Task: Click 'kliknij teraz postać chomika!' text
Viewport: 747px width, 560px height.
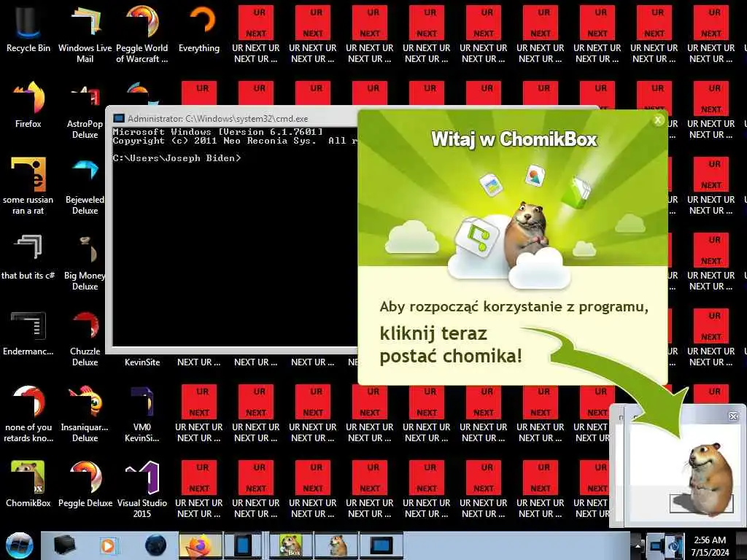Action: click(451, 345)
